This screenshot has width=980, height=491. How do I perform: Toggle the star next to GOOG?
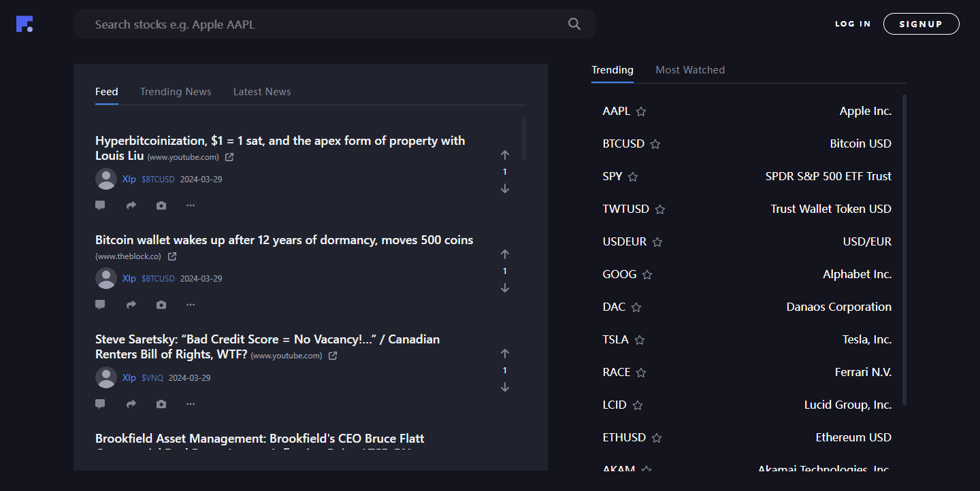(647, 275)
